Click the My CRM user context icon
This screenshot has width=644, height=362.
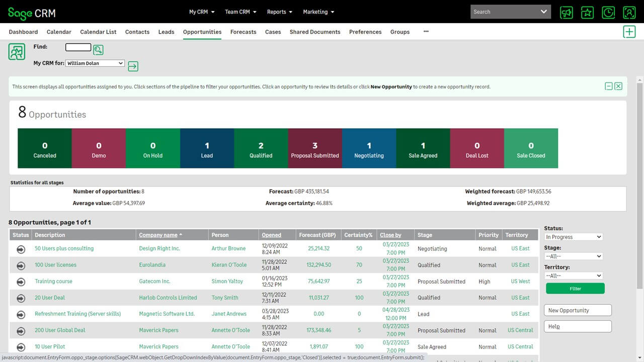[17, 52]
